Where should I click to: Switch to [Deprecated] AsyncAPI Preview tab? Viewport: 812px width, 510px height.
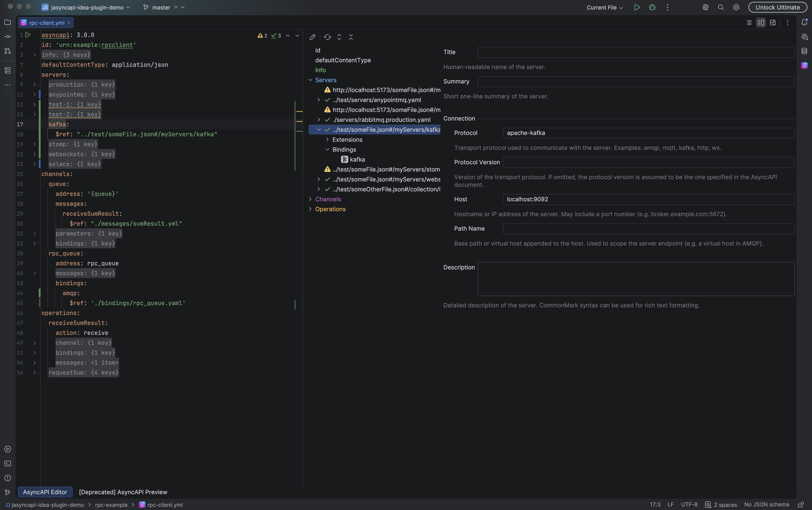point(123,492)
